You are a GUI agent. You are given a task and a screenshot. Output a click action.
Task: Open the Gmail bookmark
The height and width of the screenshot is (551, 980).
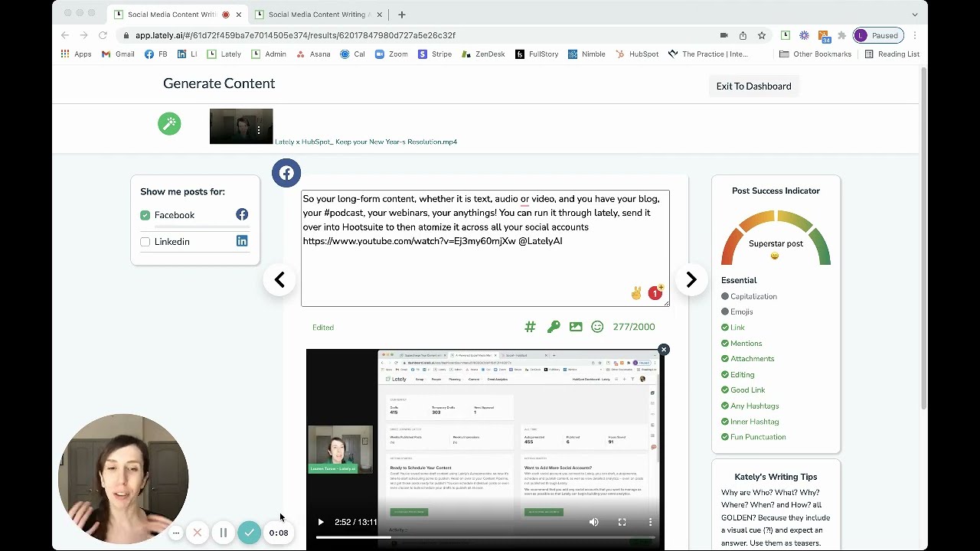coord(118,54)
